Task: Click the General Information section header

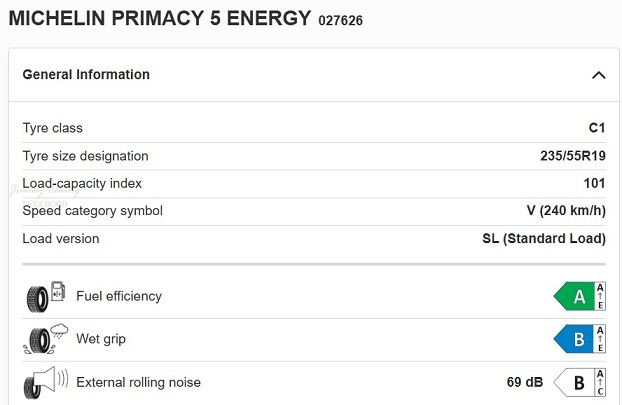Action: coord(86,75)
